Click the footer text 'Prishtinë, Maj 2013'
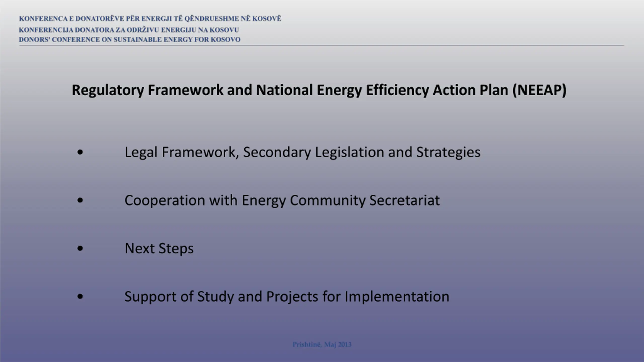644x362 pixels. pyautogui.click(x=322, y=344)
